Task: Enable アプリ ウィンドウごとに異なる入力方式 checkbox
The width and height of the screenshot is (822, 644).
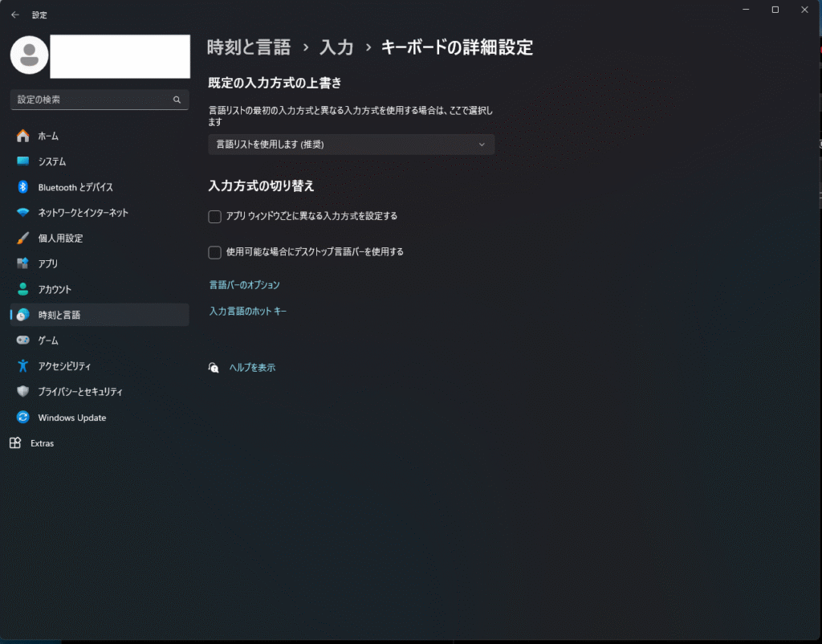Action: [214, 216]
